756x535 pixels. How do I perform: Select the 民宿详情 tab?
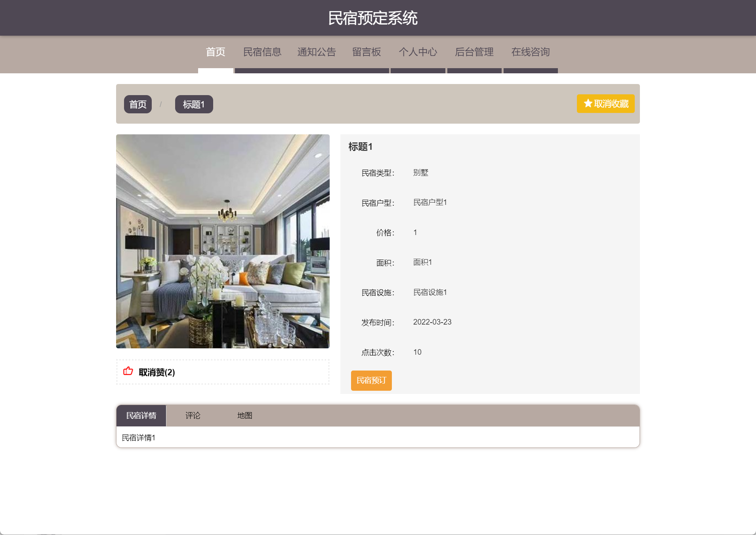[x=141, y=416]
